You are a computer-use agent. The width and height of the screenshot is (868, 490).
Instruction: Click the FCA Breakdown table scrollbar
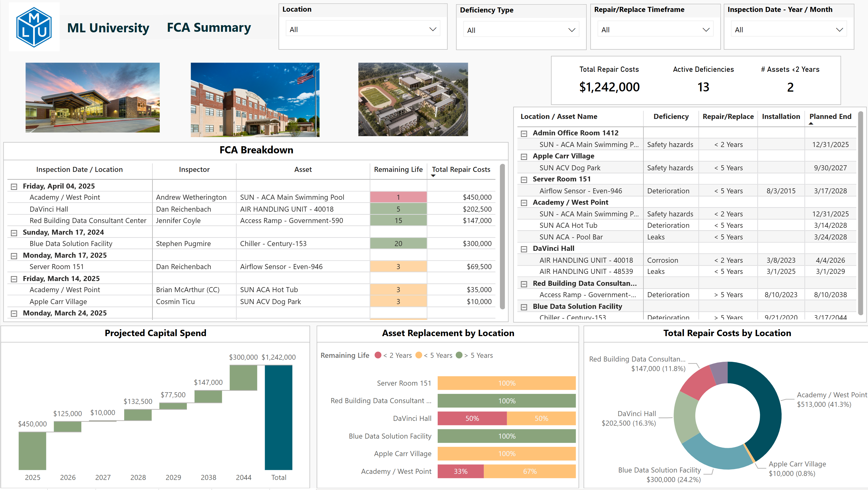tap(502, 236)
